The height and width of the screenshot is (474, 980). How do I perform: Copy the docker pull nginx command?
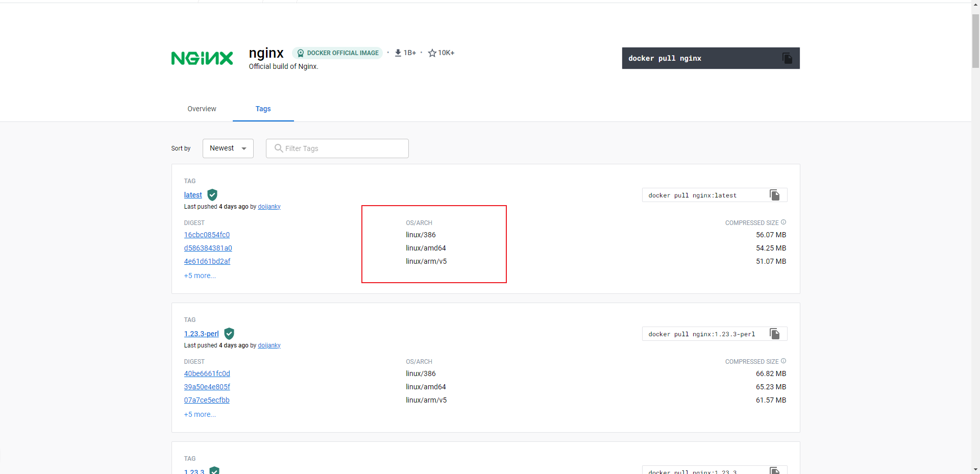787,58
